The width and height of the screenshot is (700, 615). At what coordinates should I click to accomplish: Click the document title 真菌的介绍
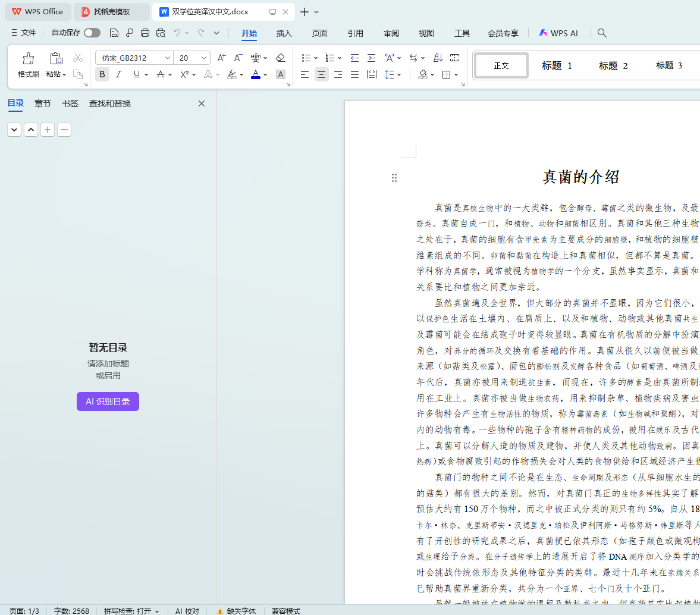tap(581, 177)
